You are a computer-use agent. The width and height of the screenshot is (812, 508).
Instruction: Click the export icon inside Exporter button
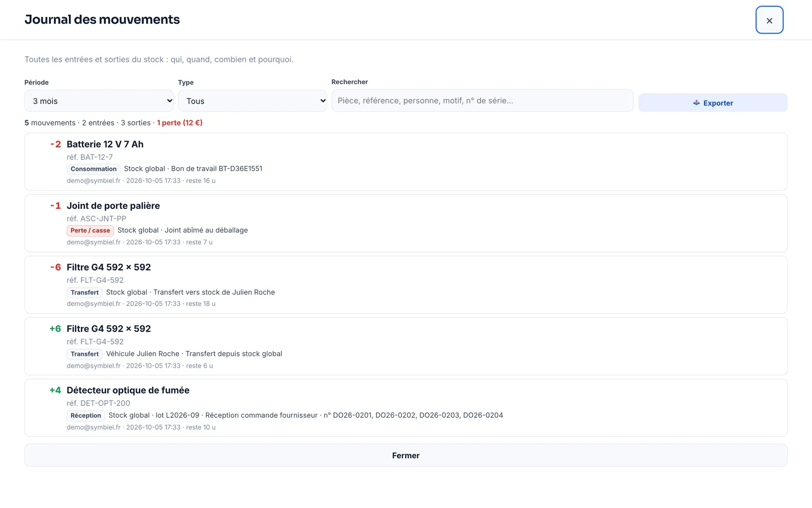pyautogui.click(x=696, y=103)
